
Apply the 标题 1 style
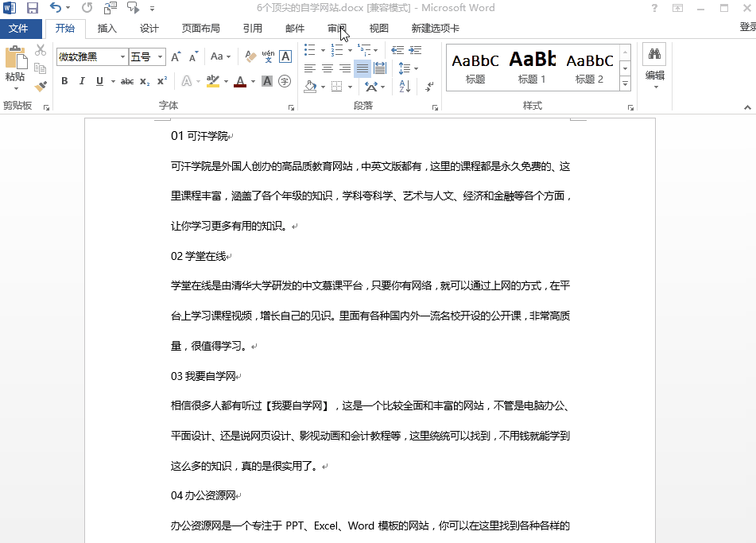(533, 67)
